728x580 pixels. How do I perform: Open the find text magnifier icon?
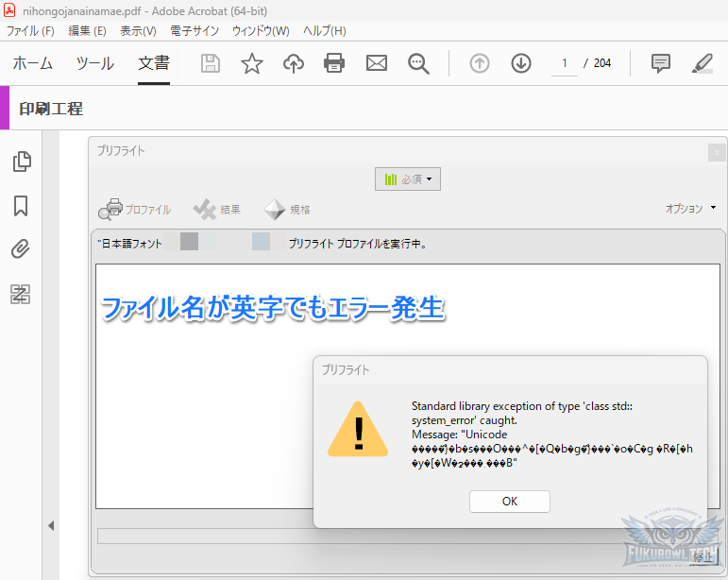418,63
